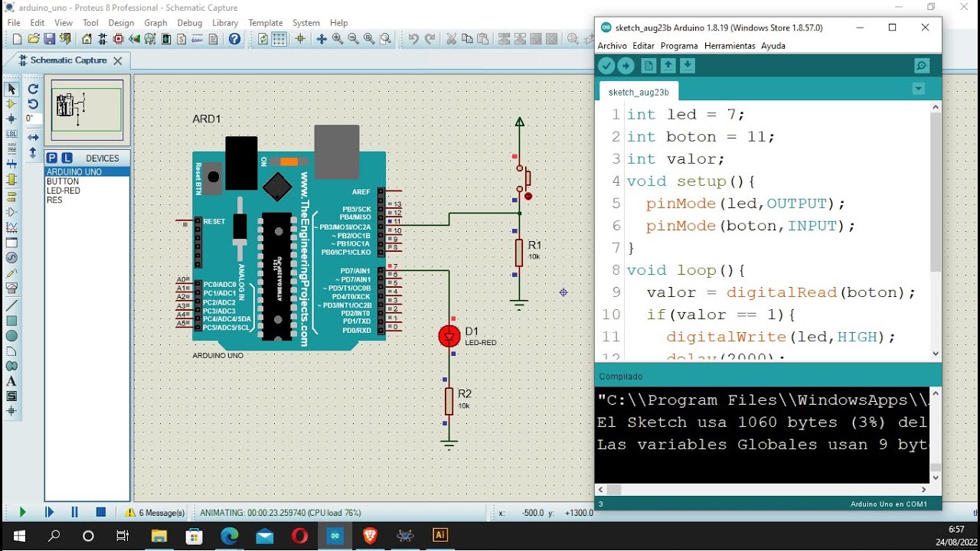Image resolution: width=980 pixels, height=551 pixels.
Task: Open the Arduino Serial Monitor icon
Action: pyautogui.click(x=922, y=66)
